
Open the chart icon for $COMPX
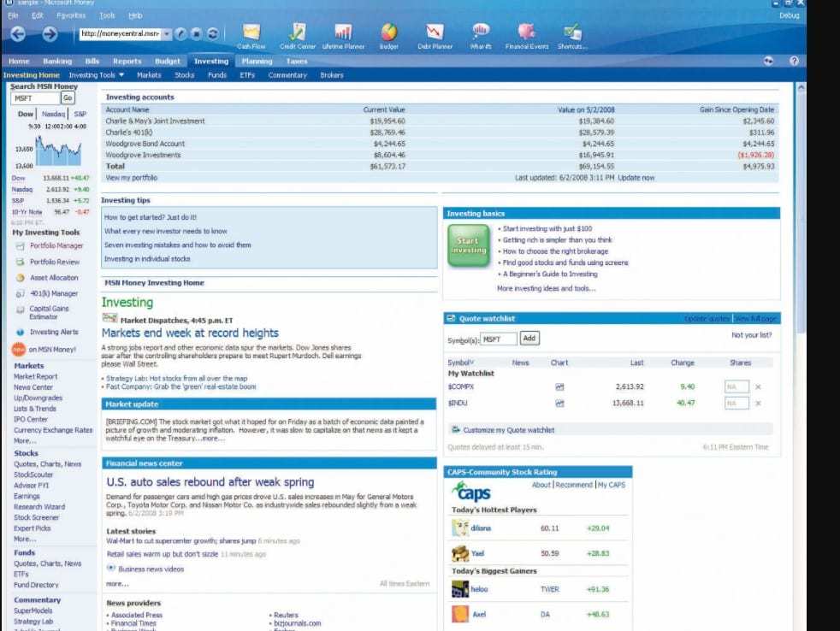tap(559, 386)
